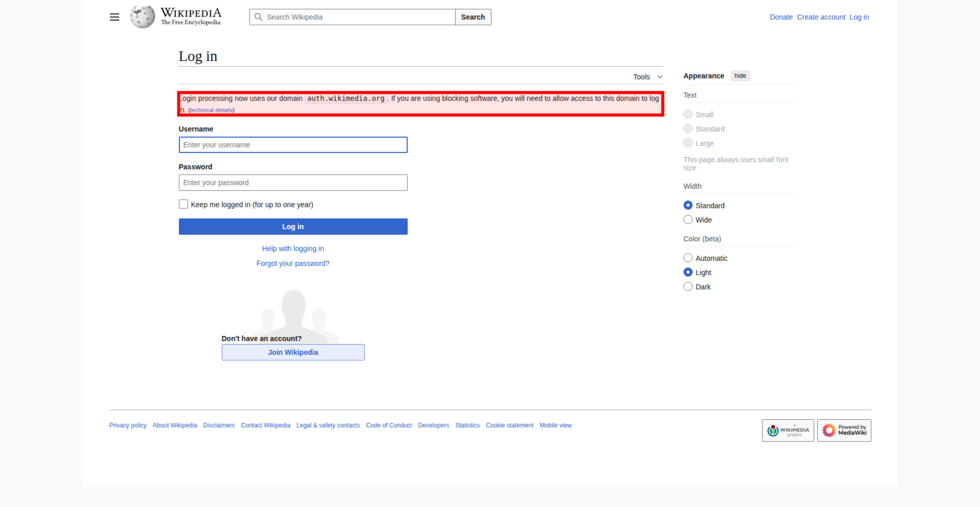This screenshot has width=980, height=507.
Task: Click the Powered by MediaWiki badge
Action: point(844,431)
